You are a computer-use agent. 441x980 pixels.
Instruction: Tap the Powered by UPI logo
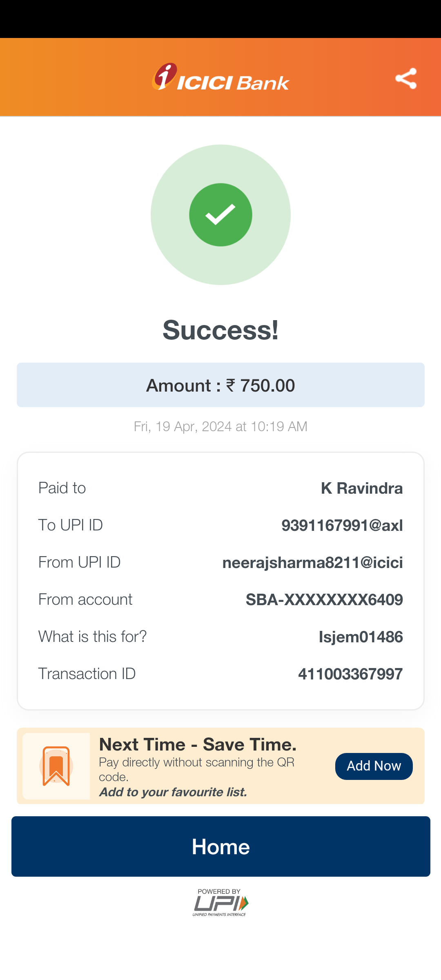(220, 902)
